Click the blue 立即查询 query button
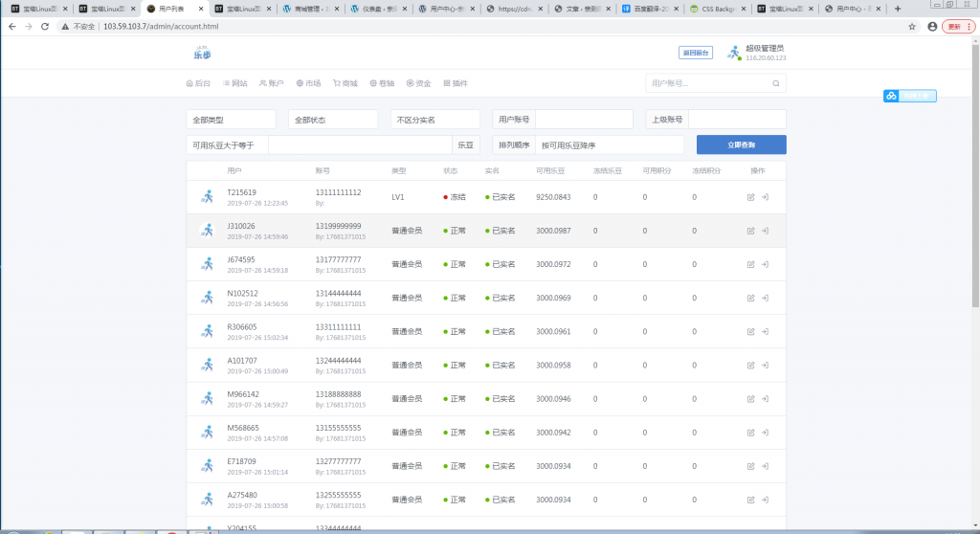This screenshot has height=534, width=980. 741,145
